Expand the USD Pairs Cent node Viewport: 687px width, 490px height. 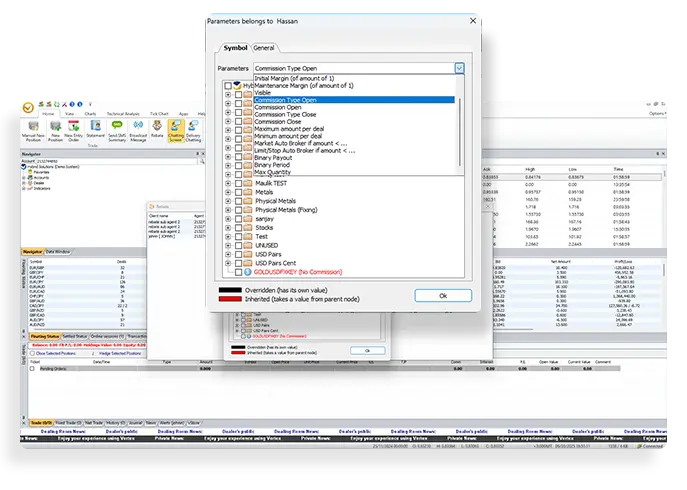tap(228, 263)
